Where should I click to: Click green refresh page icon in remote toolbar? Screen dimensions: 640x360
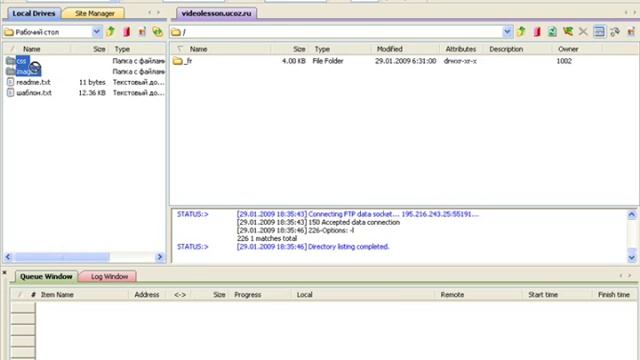pyautogui.click(x=552, y=31)
